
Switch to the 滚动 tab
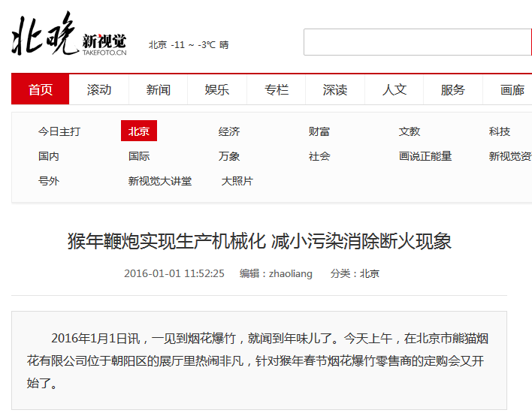click(99, 89)
